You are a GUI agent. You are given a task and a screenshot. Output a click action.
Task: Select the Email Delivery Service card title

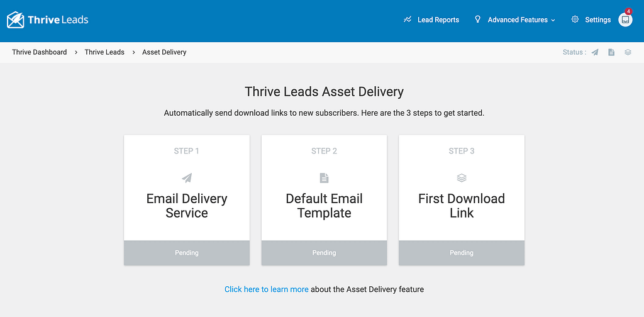[187, 206]
